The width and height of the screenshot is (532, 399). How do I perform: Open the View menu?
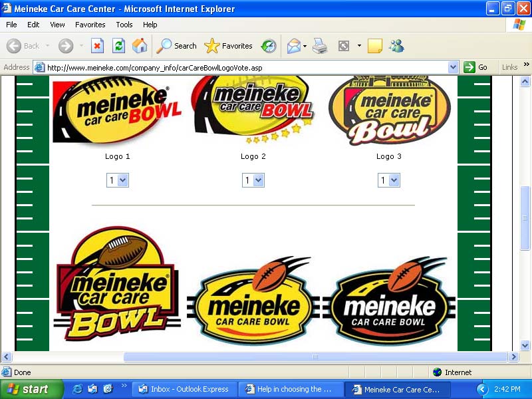point(57,25)
